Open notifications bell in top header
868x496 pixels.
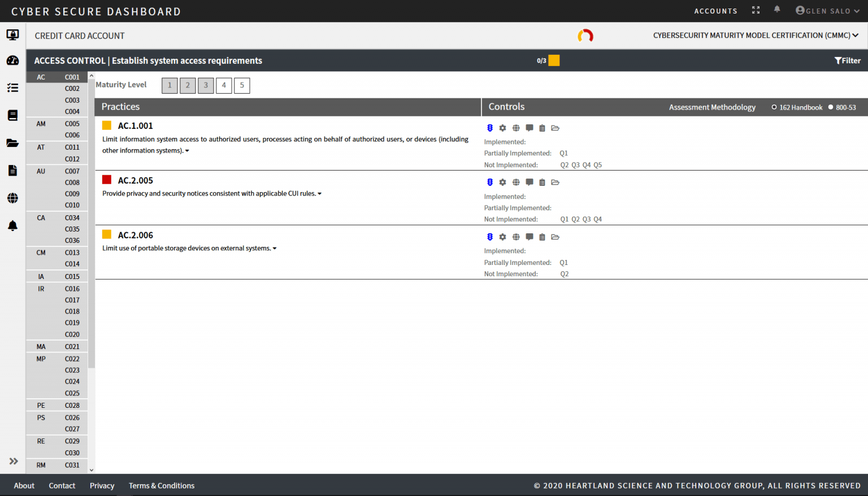coord(777,10)
